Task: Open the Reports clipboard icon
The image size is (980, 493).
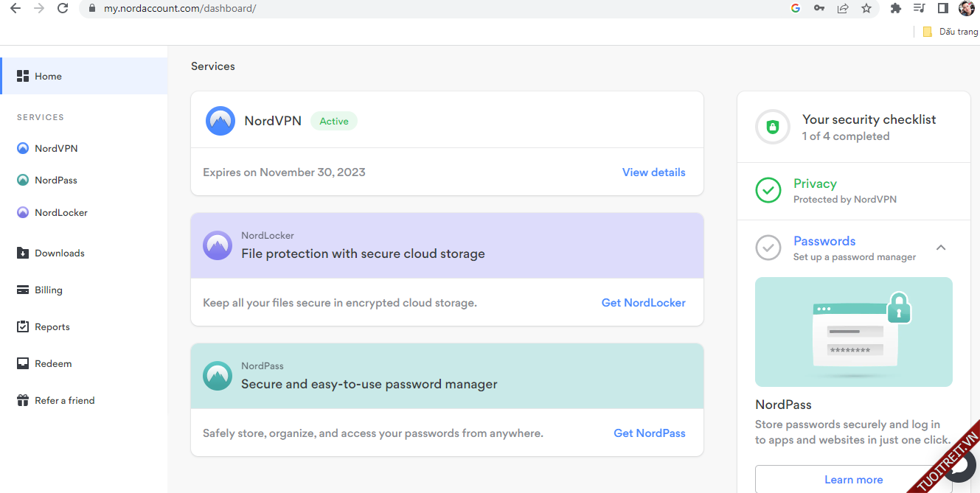Action: coord(23,326)
